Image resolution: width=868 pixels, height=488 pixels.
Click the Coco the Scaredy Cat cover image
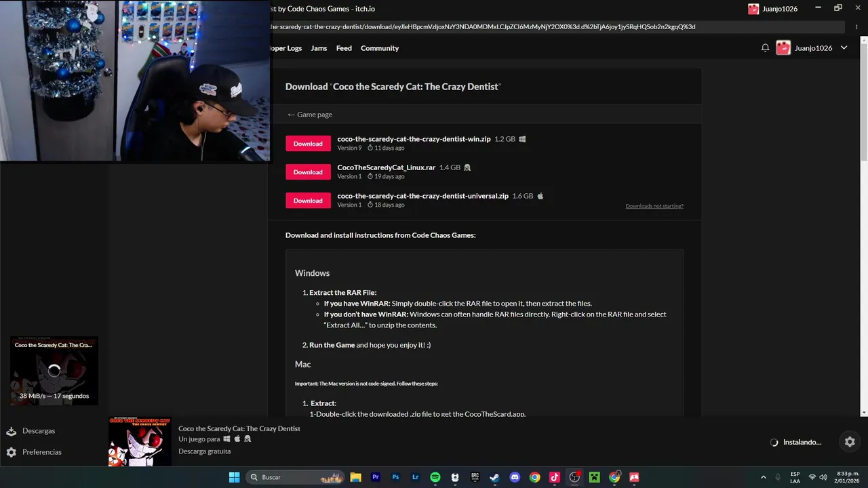coord(140,442)
